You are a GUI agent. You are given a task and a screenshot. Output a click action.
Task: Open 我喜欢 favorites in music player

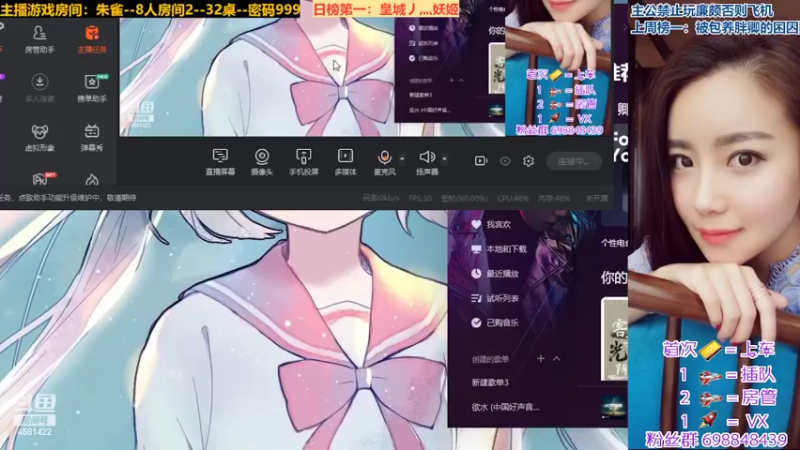[x=498, y=224]
